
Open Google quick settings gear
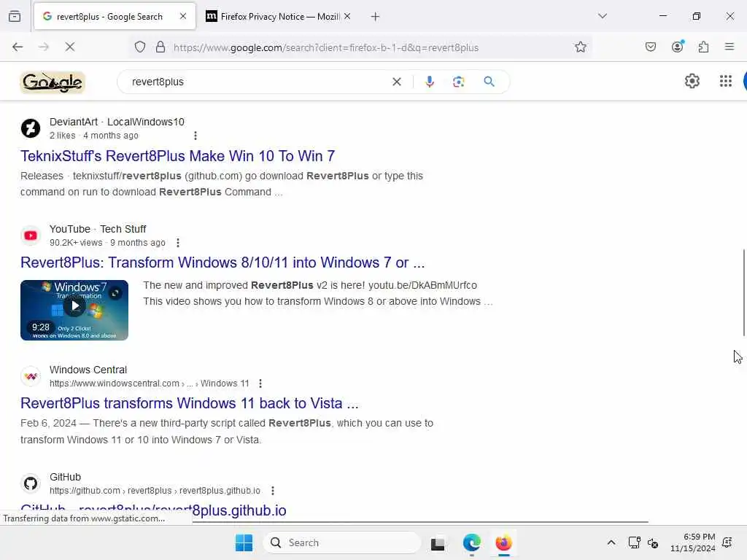(692, 82)
